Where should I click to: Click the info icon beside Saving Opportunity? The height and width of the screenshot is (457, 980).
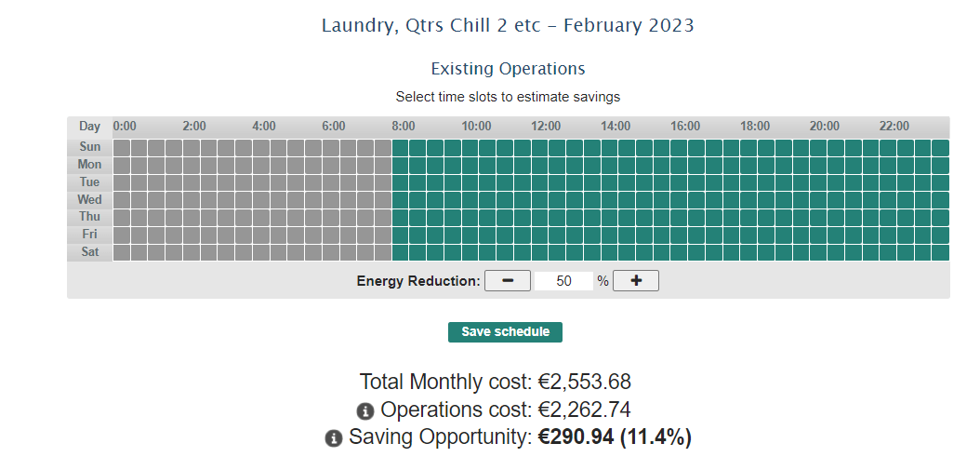pos(334,438)
